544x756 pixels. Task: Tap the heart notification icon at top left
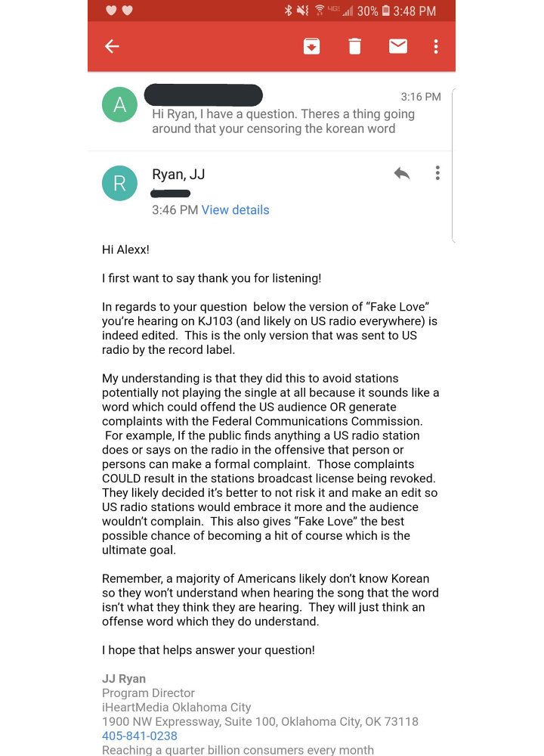point(111,10)
